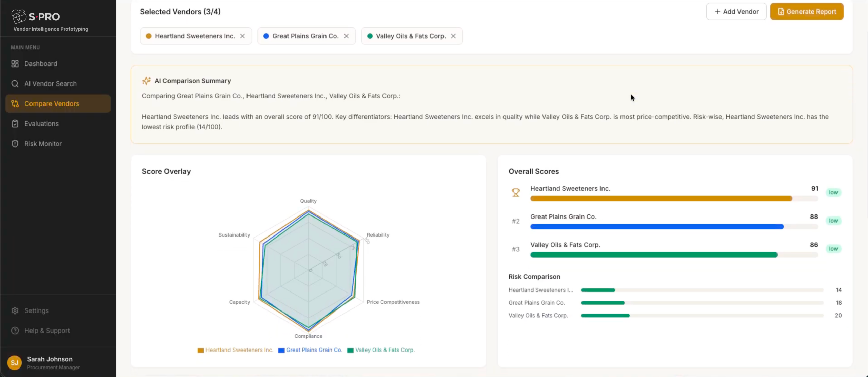This screenshot has height=377, width=868.
Task: Click the S-PRO logo icon
Action: point(19,16)
